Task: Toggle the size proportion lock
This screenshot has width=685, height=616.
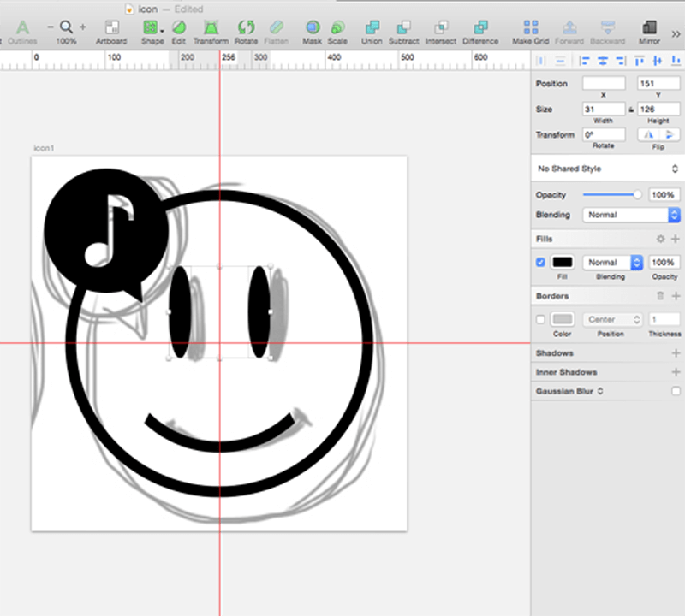Action: click(631, 110)
